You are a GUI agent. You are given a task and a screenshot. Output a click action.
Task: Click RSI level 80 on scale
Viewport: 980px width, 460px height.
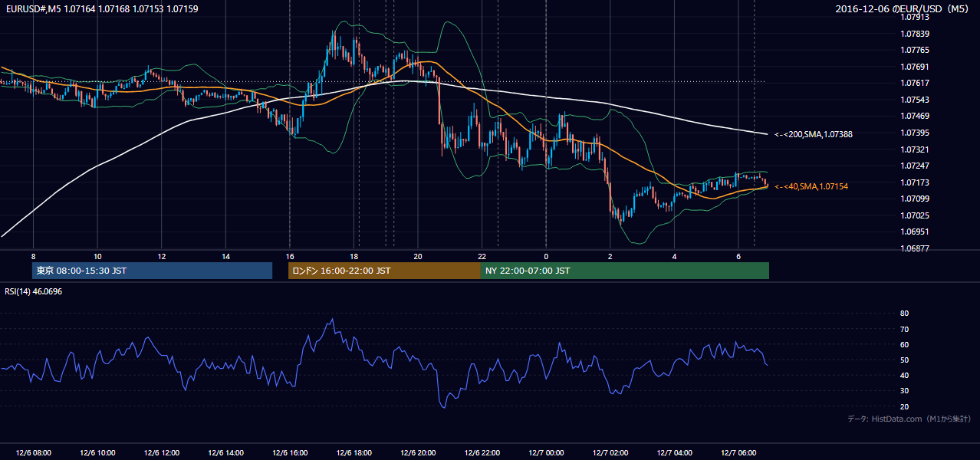tap(905, 314)
